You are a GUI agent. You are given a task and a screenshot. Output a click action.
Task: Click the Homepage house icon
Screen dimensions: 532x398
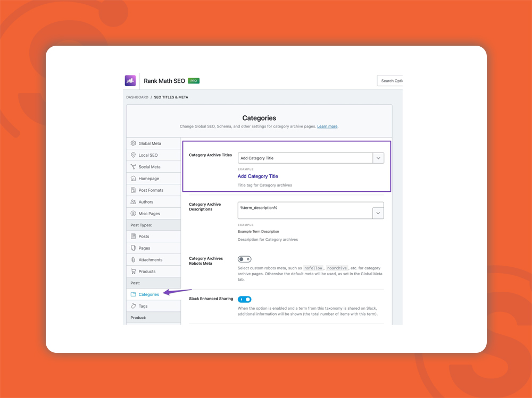tap(134, 179)
